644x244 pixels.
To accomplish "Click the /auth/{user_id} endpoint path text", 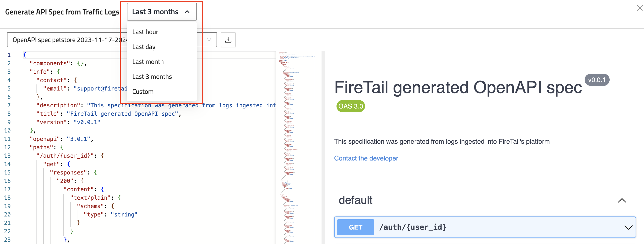I will click(412, 227).
